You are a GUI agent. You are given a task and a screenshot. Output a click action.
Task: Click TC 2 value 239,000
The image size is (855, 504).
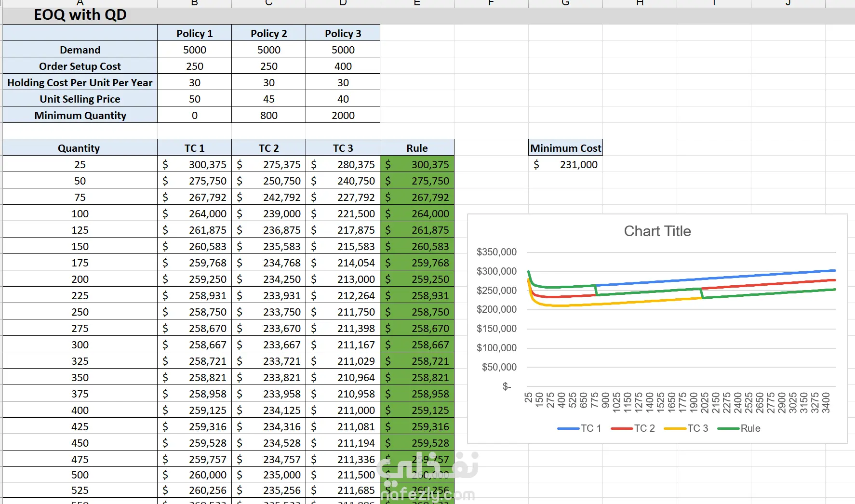268,213
